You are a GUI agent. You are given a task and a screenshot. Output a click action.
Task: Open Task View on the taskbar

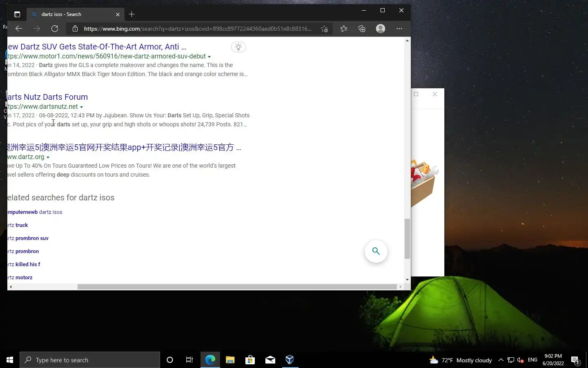pos(189,360)
